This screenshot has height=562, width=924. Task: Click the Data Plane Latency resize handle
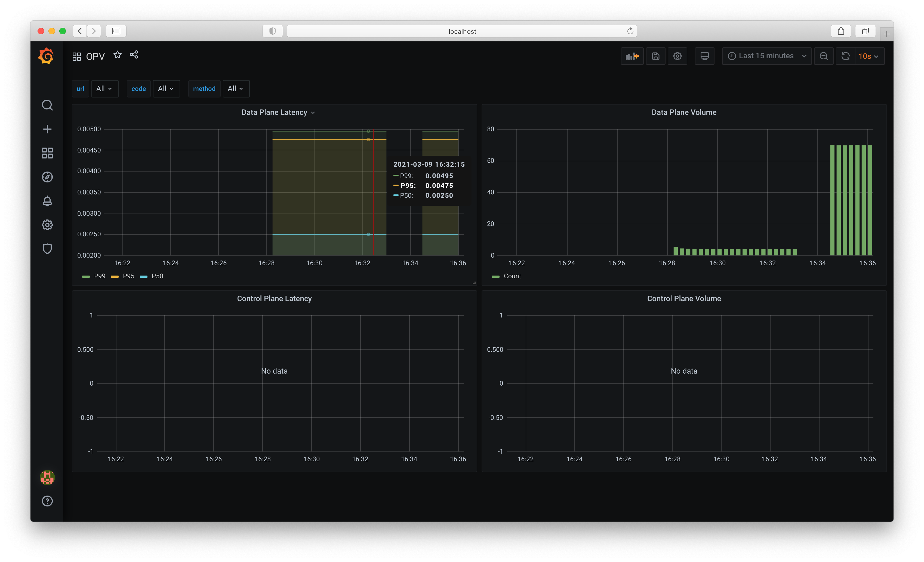(474, 283)
